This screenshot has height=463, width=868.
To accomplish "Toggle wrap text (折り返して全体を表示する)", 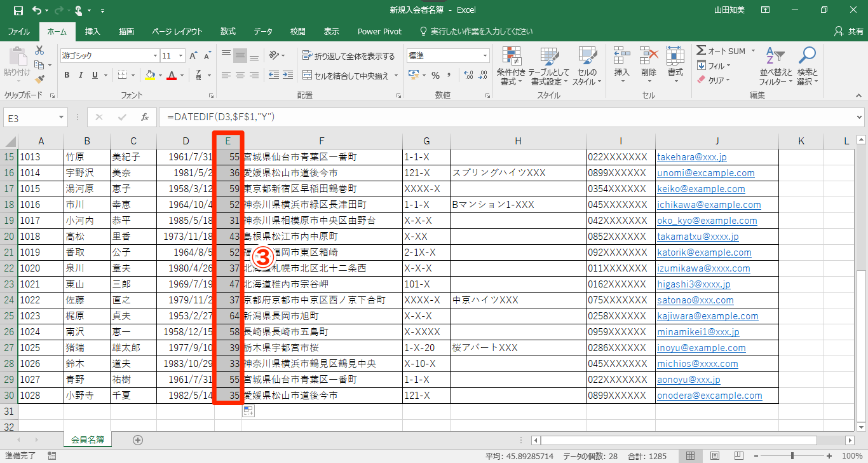I will coord(349,56).
